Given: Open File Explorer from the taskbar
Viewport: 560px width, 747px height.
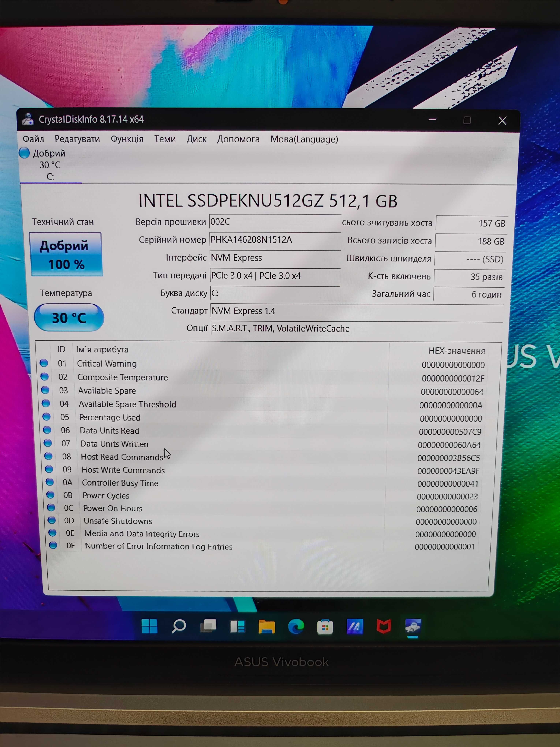Looking at the screenshot, I should coord(266,627).
